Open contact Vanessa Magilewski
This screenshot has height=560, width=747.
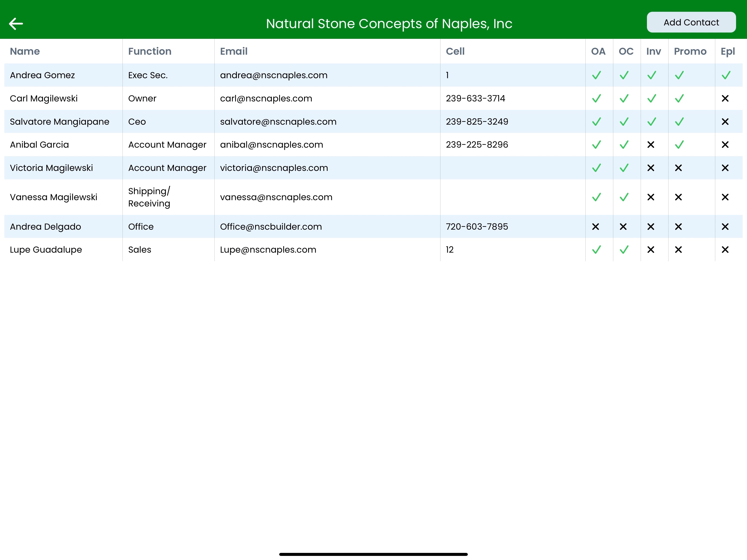point(53,197)
